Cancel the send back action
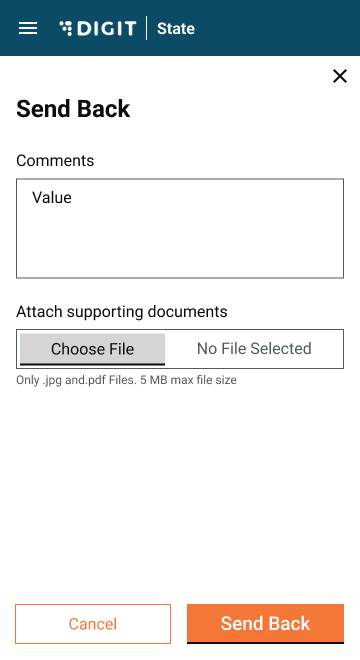360x660 pixels. coord(93,624)
